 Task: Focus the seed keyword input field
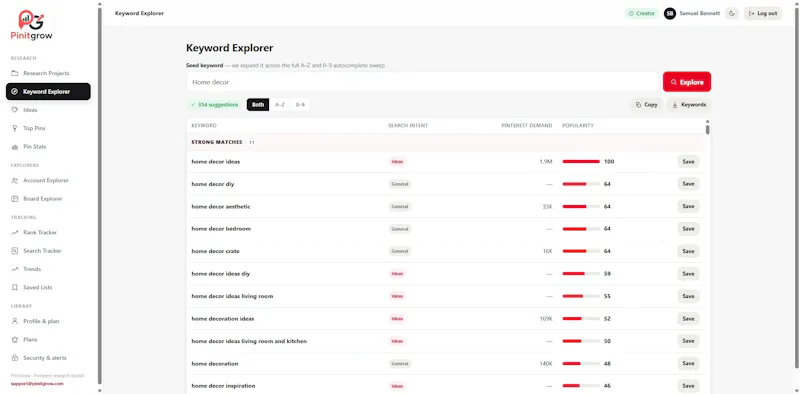pos(422,82)
